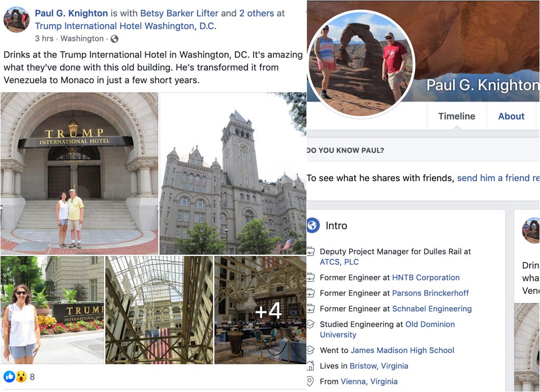Click the Like reaction icon under the post
Image resolution: width=540 pixels, height=392 pixels.
pyautogui.click(x=9, y=377)
